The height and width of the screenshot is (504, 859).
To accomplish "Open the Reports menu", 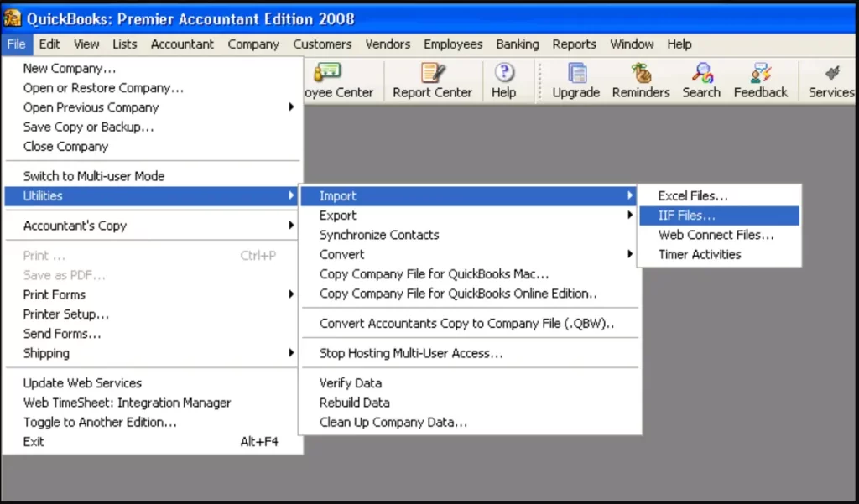I will tap(575, 44).
